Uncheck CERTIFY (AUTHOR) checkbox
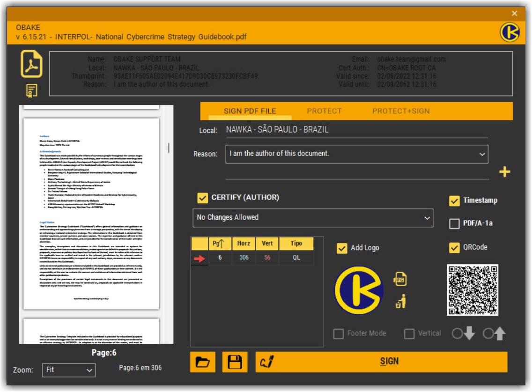Screen dimensions: 532x392 click(203, 198)
